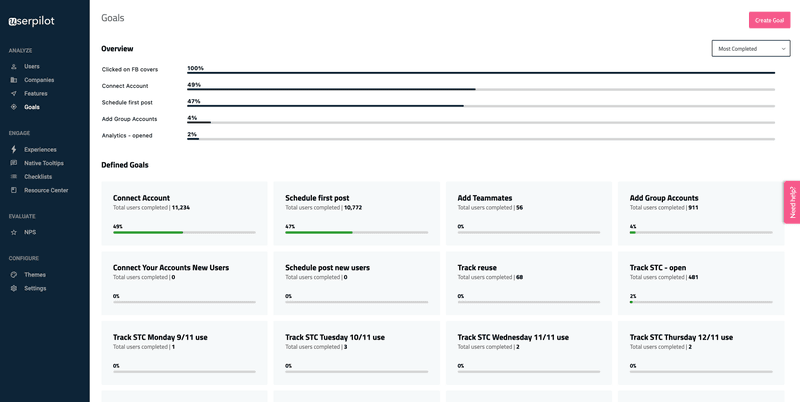
Task: Open Track STC Wednesday 11/11 use card
Action: click(529, 353)
